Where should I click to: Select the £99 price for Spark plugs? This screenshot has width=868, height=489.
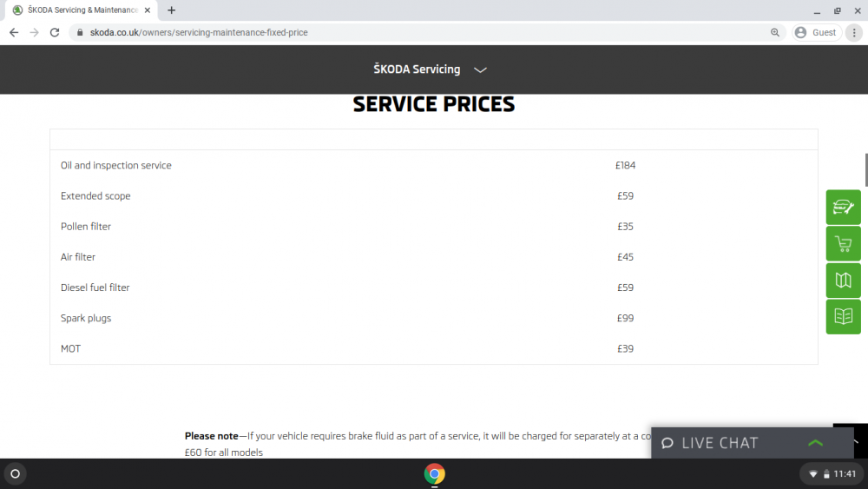coord(626,319)
